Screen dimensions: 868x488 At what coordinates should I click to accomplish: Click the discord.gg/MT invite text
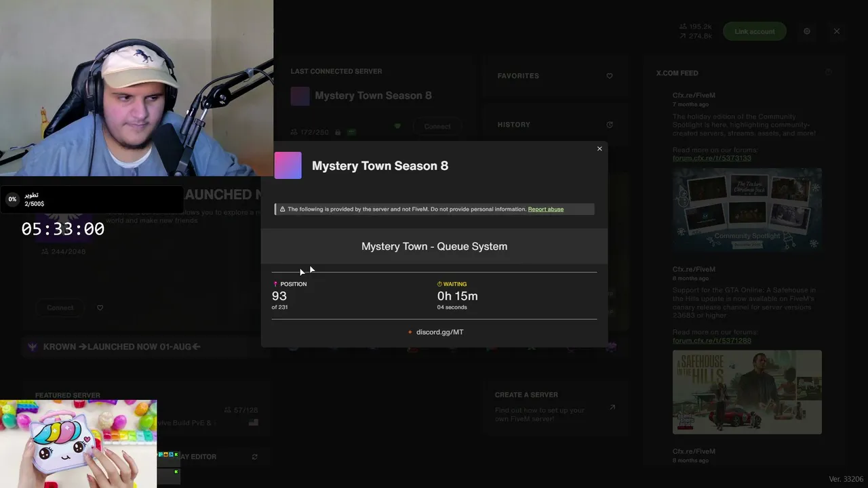[x=440, y=332]
